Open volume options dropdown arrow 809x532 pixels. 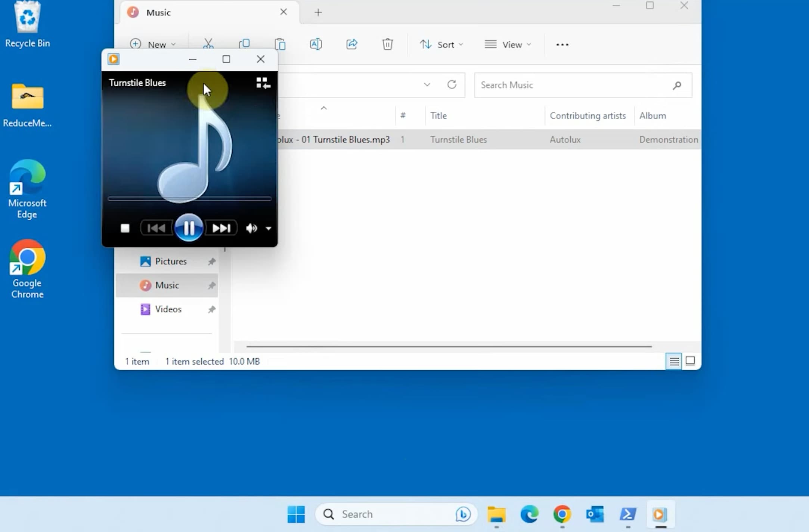pyautogui.click(x=269, y=228)
